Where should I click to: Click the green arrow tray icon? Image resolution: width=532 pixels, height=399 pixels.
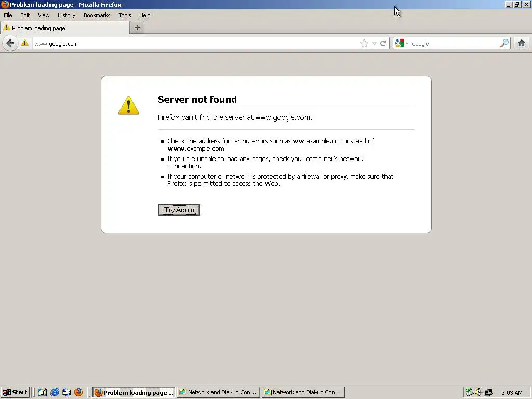(469, 392)
